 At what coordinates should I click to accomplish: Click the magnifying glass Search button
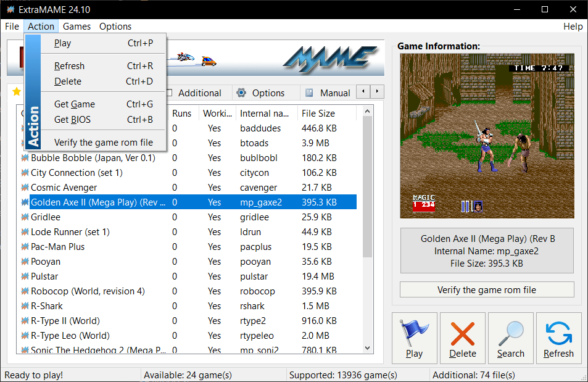(510, 338)
